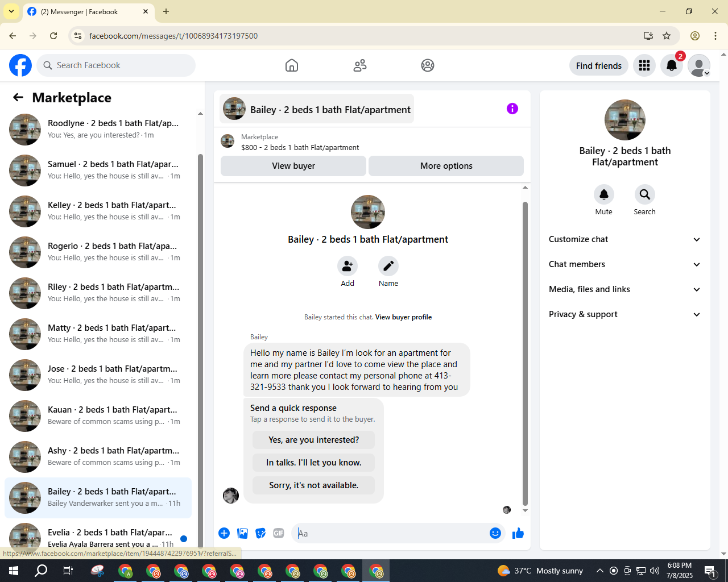Send quick reply 'Sorry, it's not available.'
This screenshot has width=728, height=582.
[314, 485]
